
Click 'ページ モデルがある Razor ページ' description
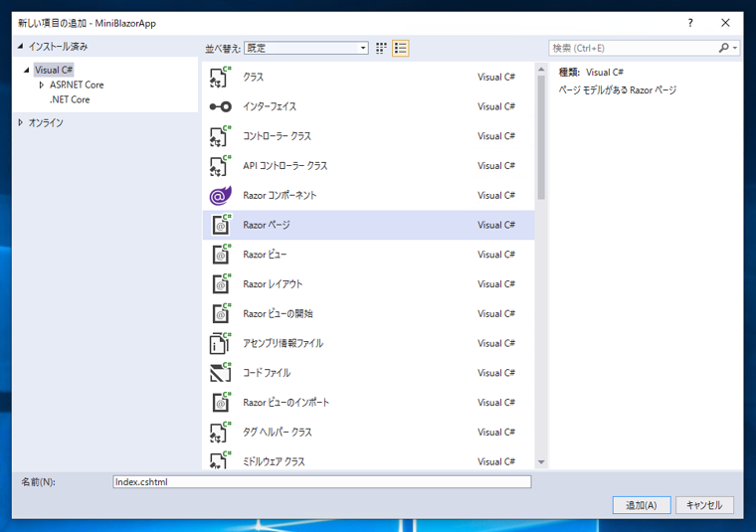coord(618,90)
